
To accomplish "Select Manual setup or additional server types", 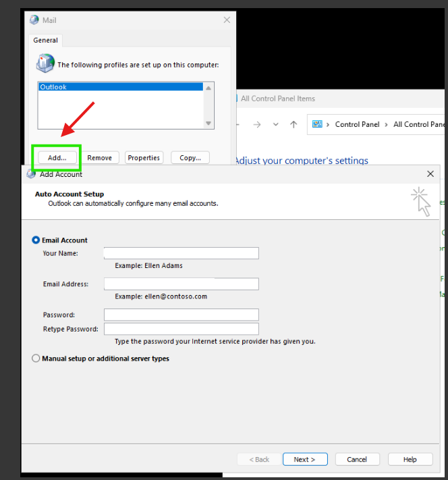I will [x=36, y=358].
